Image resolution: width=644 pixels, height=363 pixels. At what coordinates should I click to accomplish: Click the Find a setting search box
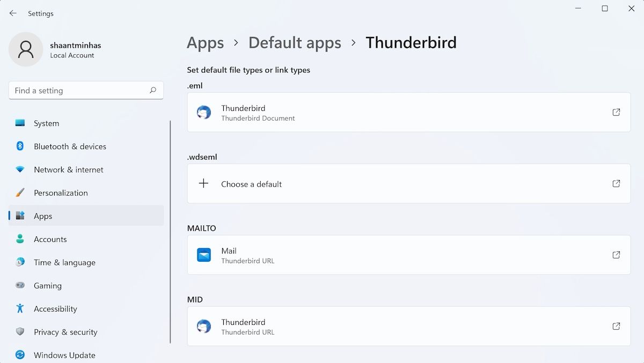(80, 91)
